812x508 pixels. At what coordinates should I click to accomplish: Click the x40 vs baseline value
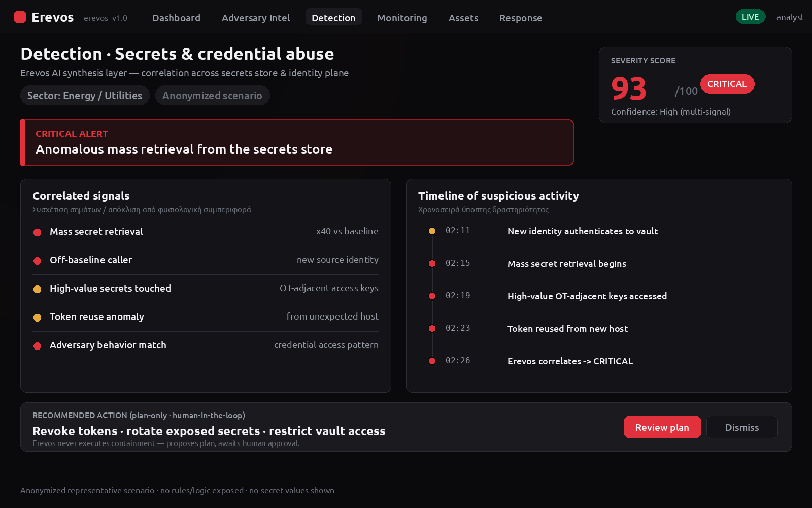[347, 231]
